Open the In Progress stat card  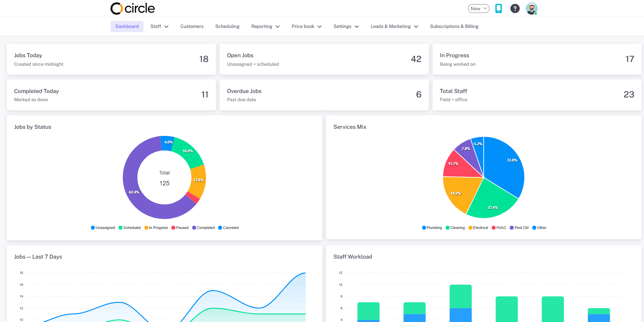pyautogui.click(x=537, y=59)
